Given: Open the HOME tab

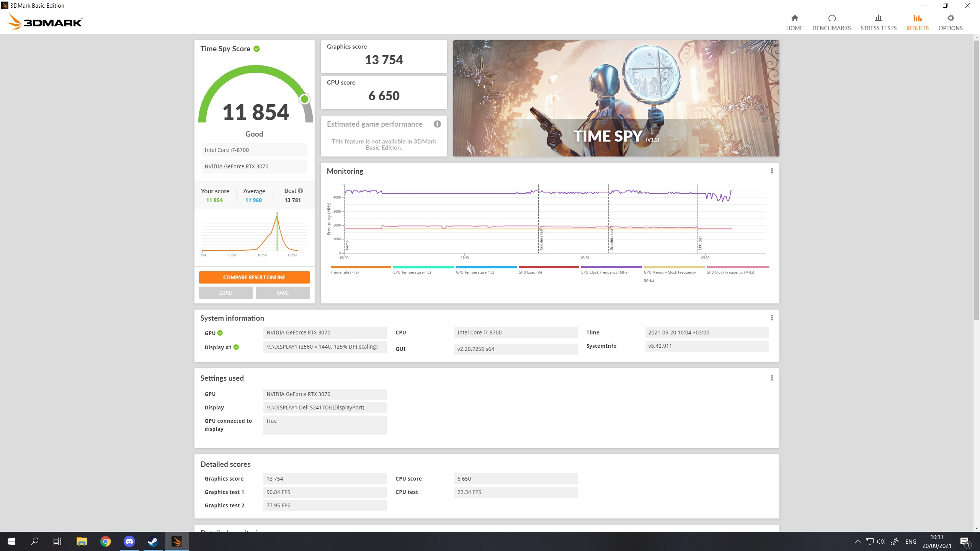Looking at the screenshot, I should coord(794,23).
